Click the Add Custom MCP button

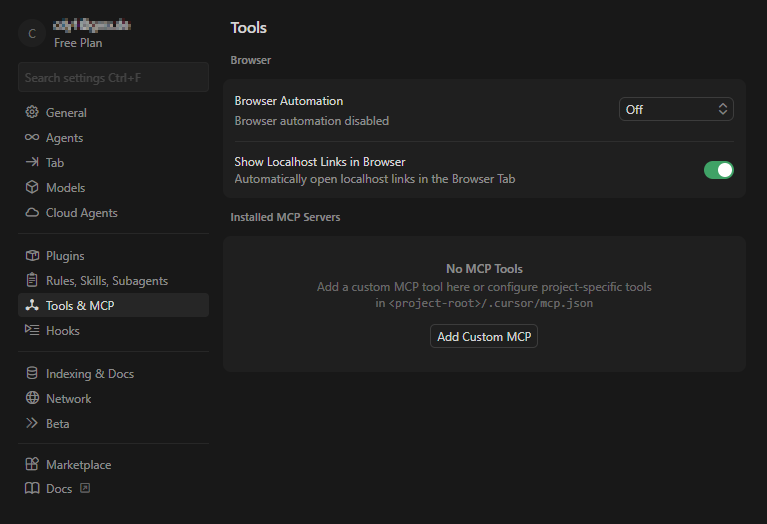pyautogui.click(x=484, y=337)
